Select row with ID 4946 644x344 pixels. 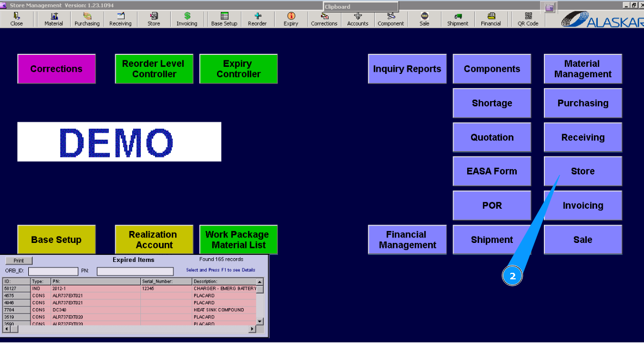pos(130,303)
